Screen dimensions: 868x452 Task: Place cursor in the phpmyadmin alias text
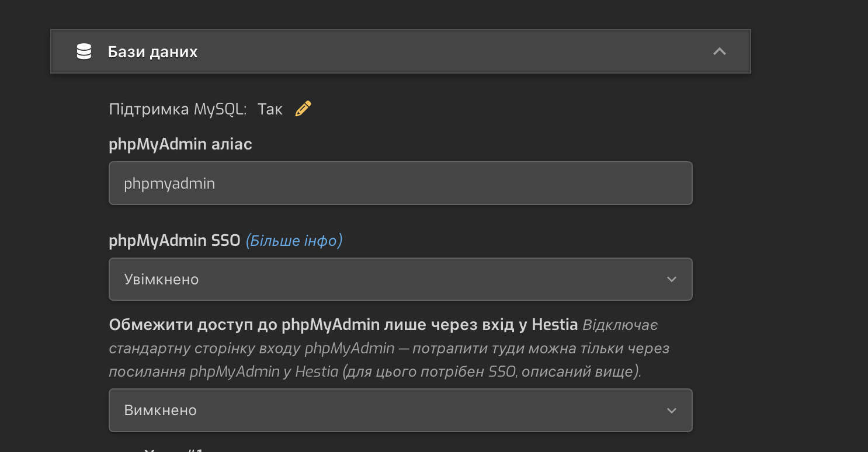pyautogui.click(x=169, y=183)
